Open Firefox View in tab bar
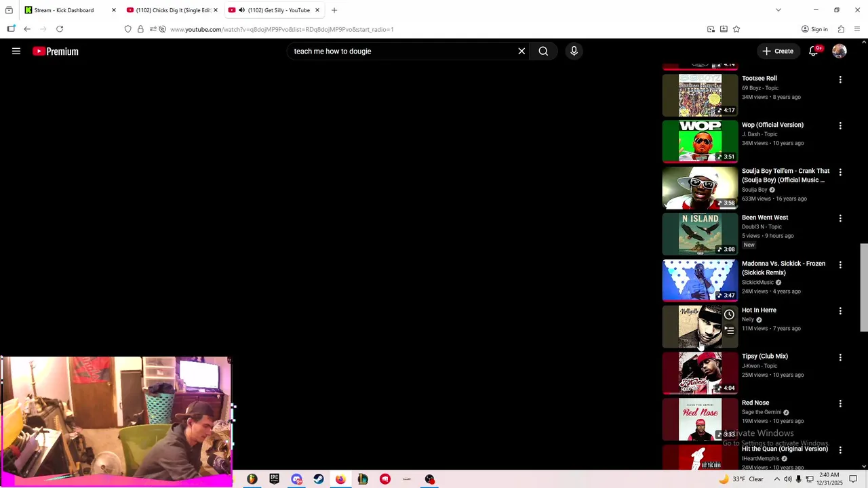This screenshot has width=868, height=488. coord(9,10)
